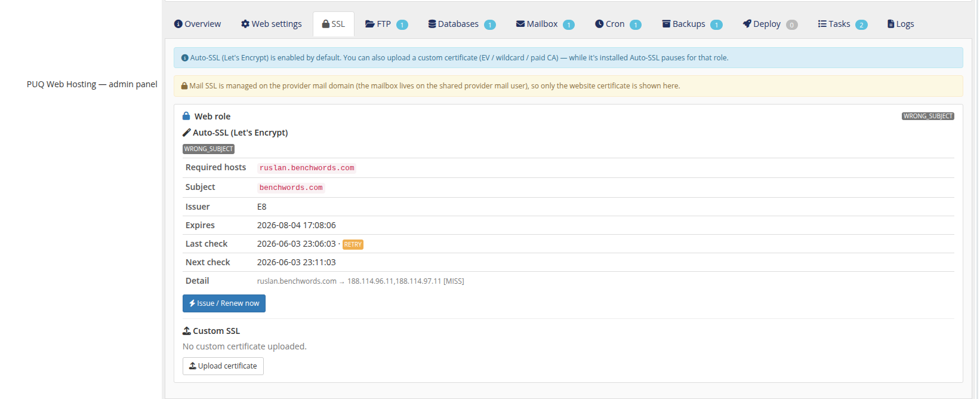Open the Mailbox tab
980x399 pixels.
545,24
